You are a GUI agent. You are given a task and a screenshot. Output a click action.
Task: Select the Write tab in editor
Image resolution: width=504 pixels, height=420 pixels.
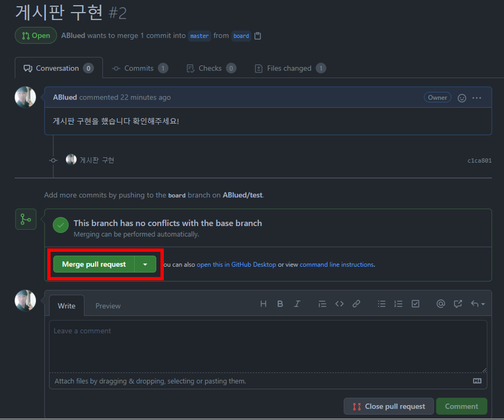pyautogui.click(x=67, y=306)
